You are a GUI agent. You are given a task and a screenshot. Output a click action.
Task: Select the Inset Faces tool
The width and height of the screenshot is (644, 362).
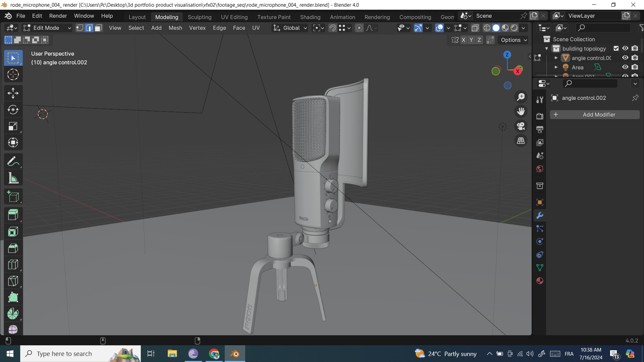13,232
